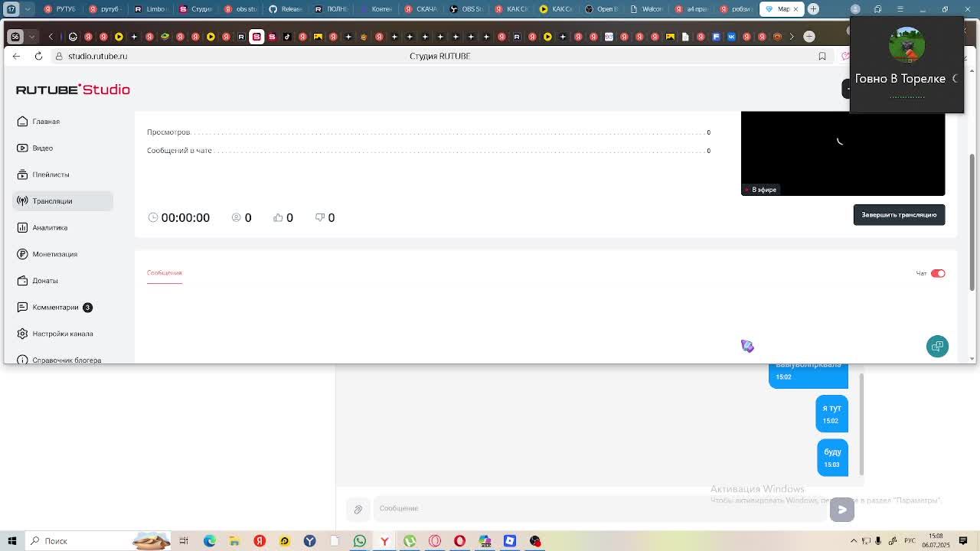The image size is (980, 551).
Task: Bookmark the page with the bookmark icon
Action: click(822, 56)
